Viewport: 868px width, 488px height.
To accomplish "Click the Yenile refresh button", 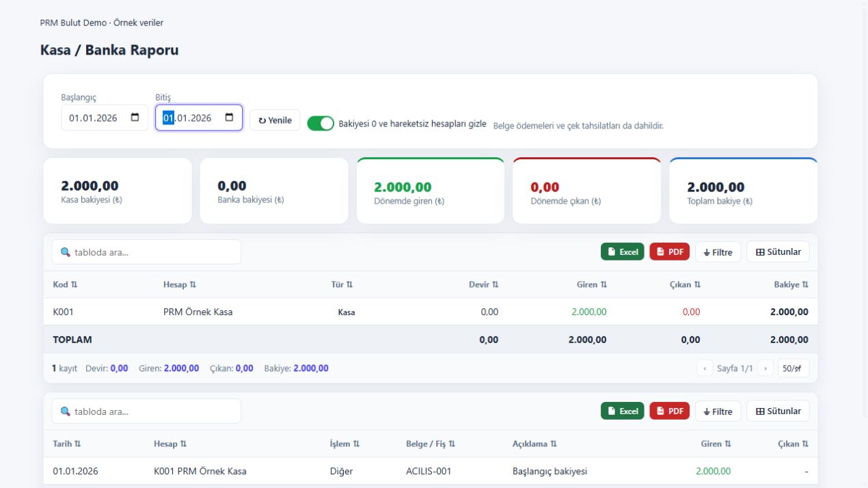I will (x=275, y=120).
